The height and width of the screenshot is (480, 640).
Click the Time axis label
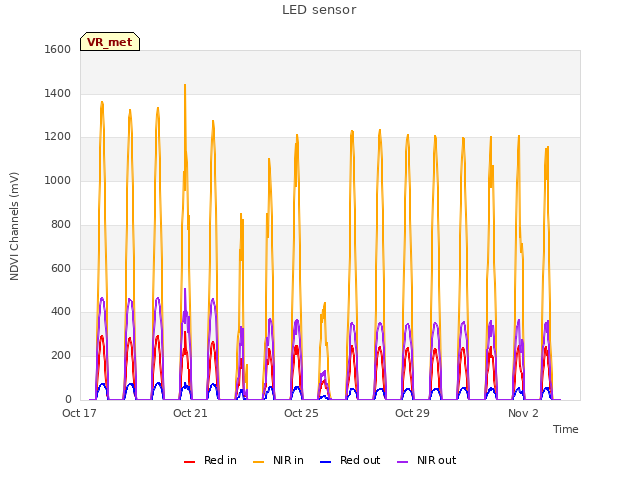(566, 429)
